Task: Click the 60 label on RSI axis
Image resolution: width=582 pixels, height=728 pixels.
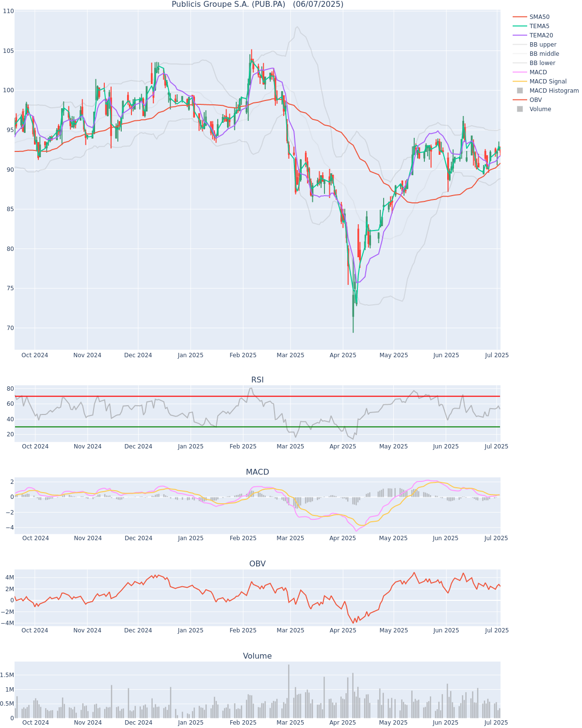Action: (x=10, y=404)
